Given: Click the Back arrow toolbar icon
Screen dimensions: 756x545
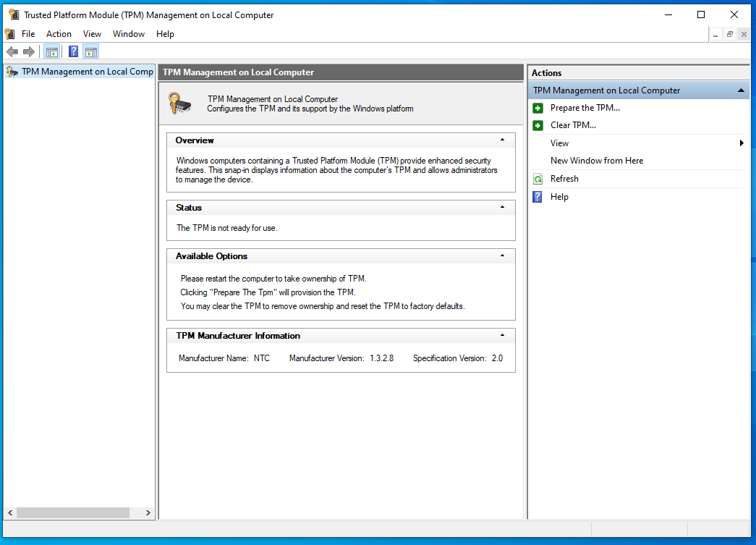Looking at the screenshot, I should pyautogui.click(x=12, y=51).
